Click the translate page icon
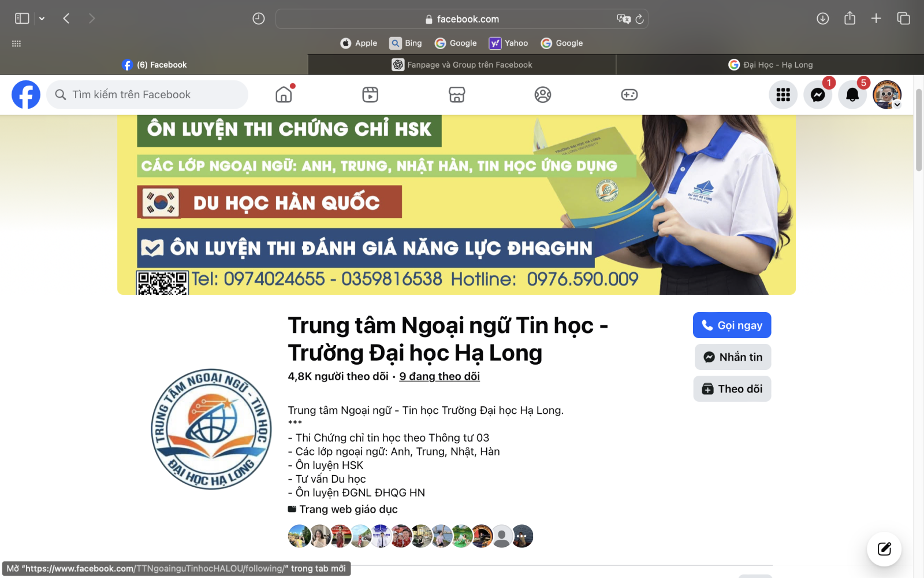Viewport: 924px width, 578px height. click(x=623, y=19)
